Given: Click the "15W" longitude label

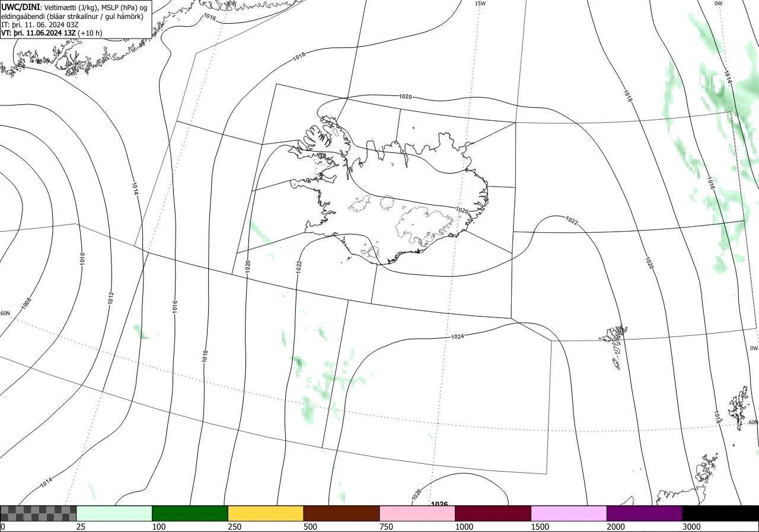Looking at the screenshot, I should click(480, 4).
